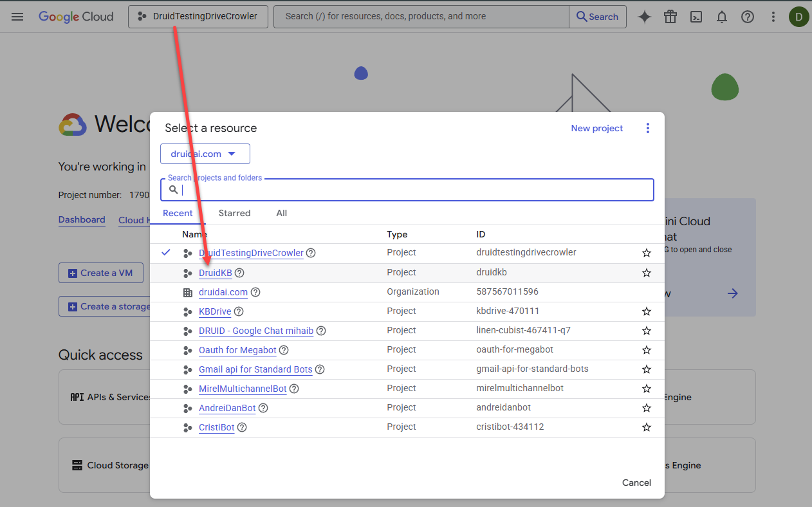The image size is (812, 507).
Task: Star the MirelMultichannelBot project
Action: pyautogui.click(x=647, y=389)
